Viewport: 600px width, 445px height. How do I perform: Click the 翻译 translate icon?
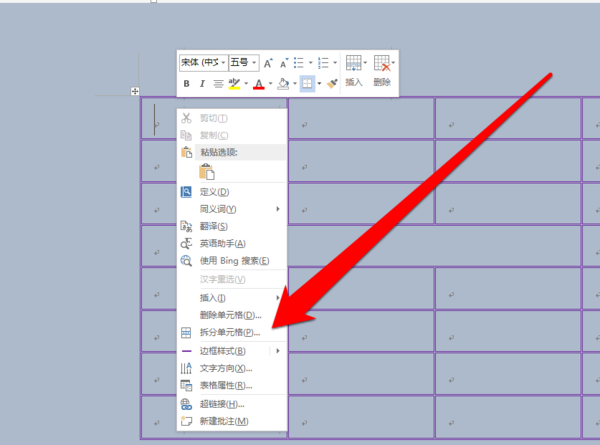186,226
